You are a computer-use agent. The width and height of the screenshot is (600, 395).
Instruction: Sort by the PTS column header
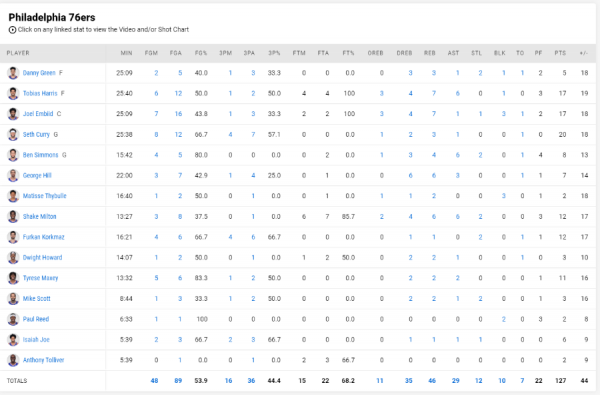[560, 53]
